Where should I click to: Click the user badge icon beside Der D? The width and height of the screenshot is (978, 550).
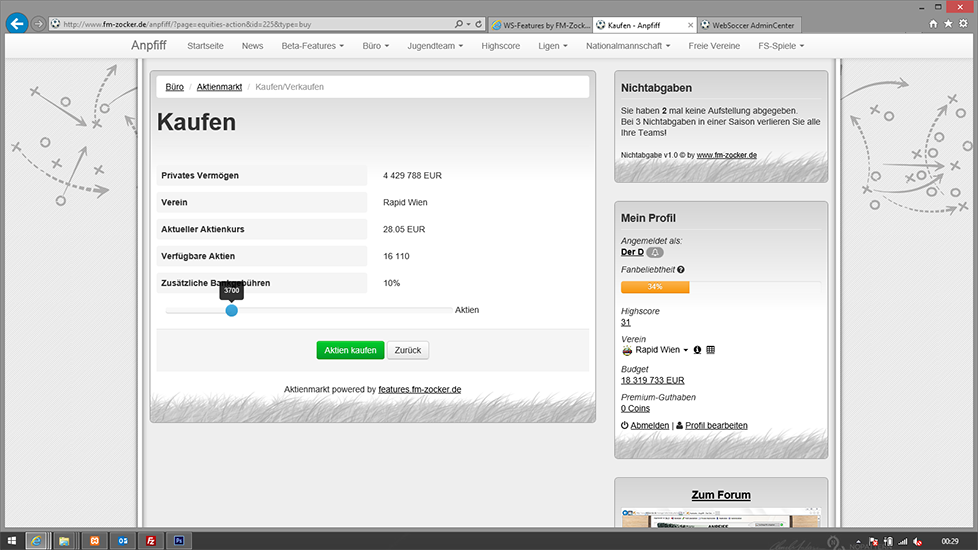(655, 252)
